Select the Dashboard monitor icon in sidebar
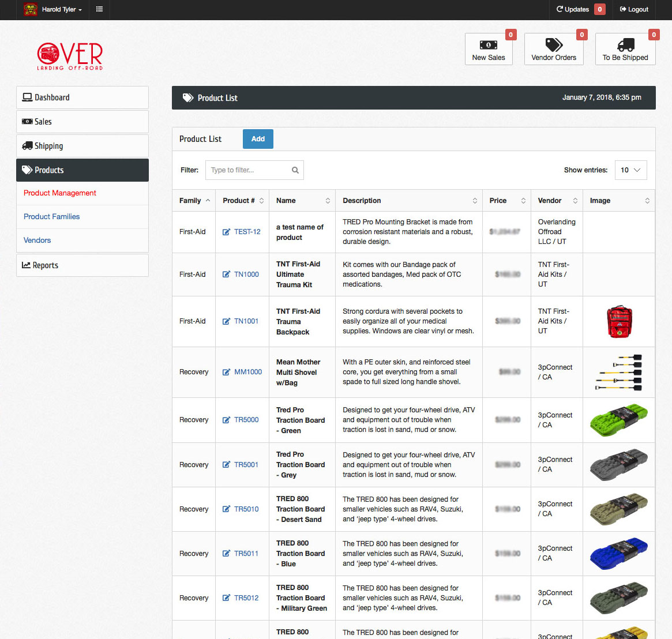The image size is (672, 639). (x=27, y=97)
